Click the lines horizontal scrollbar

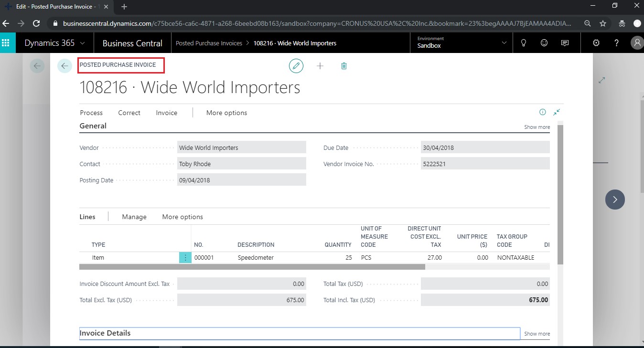252,267
